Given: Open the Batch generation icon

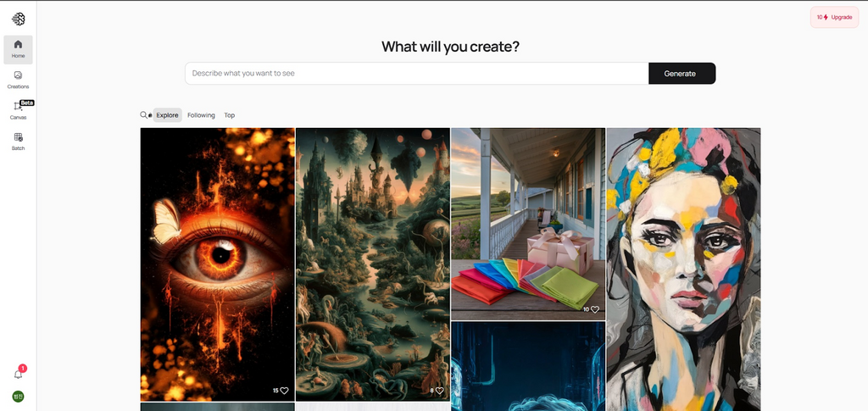Looking at the screenshot, I should [19, 142].
